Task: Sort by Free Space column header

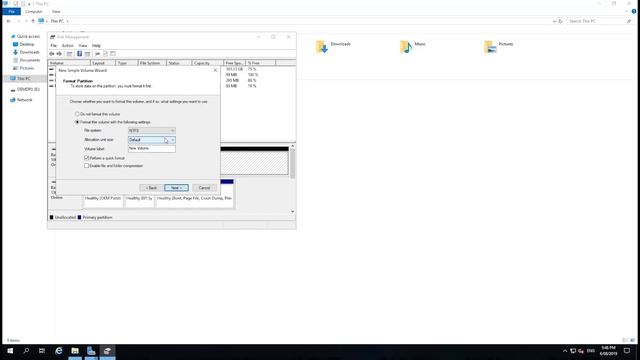Action: [235, 63]
